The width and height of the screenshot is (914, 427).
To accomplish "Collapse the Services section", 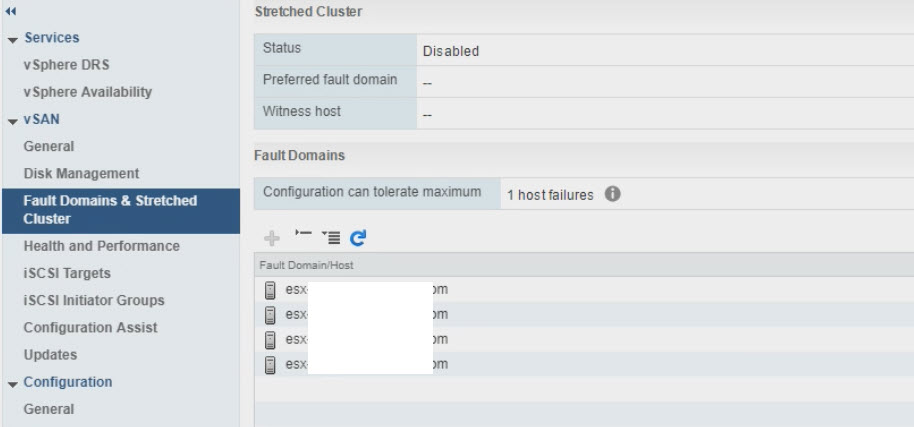I will click(x=13, y=39).
